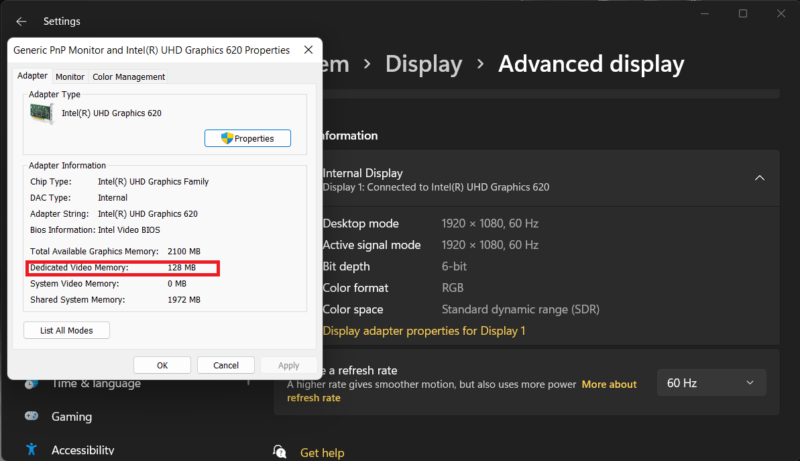
Task: Click the Desktop mode 1920 × 1080, 60 Hz value
Action: coord(490,223)
